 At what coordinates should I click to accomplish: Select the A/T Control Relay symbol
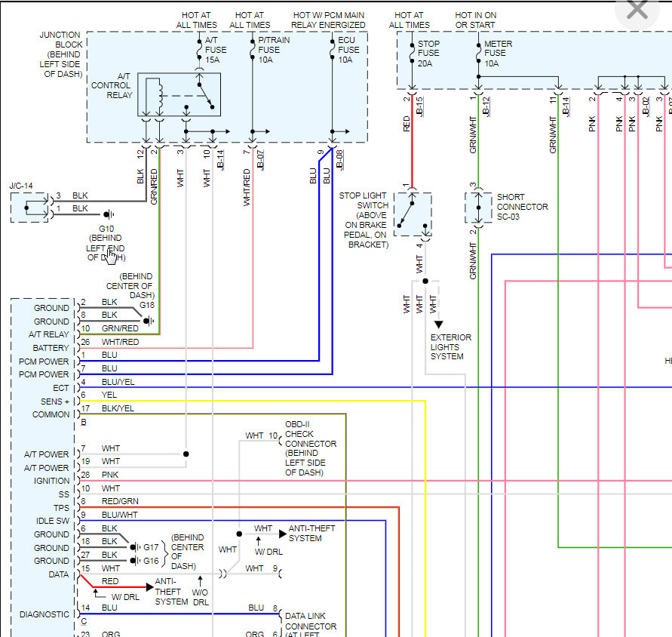coord(179,94)
